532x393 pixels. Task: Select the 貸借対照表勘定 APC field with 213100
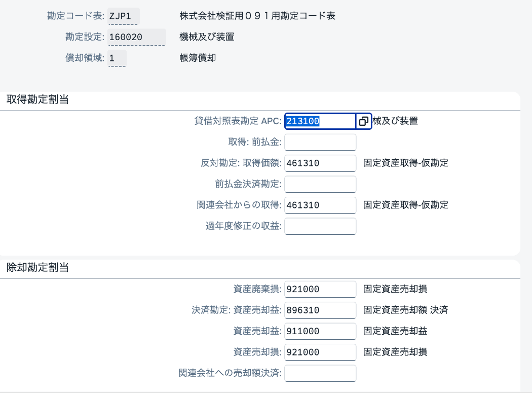(320, 121)
